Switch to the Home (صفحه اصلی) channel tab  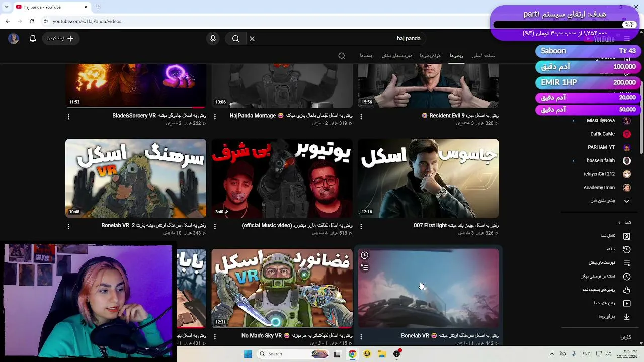(x=484, y=56)
